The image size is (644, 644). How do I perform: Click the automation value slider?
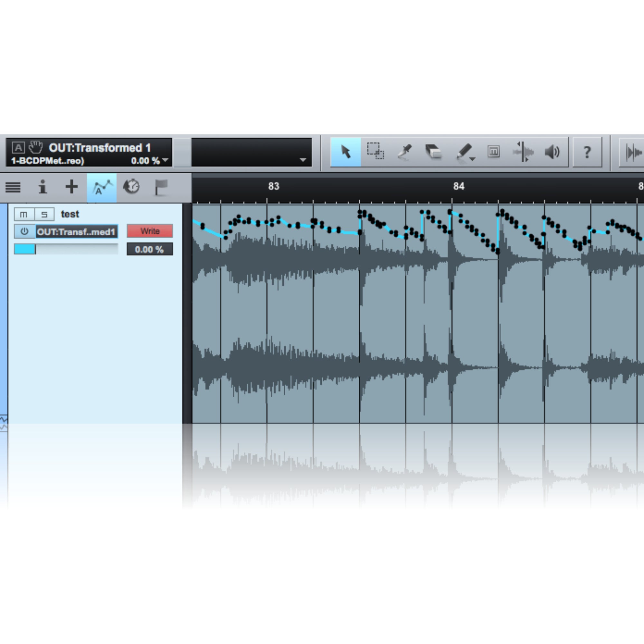[x=66, y=249]
